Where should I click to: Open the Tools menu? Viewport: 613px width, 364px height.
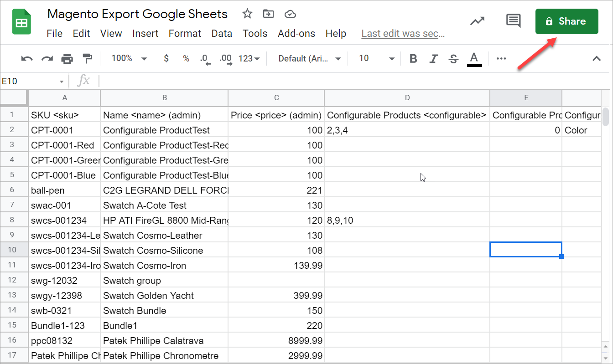(x=255, y=33)
